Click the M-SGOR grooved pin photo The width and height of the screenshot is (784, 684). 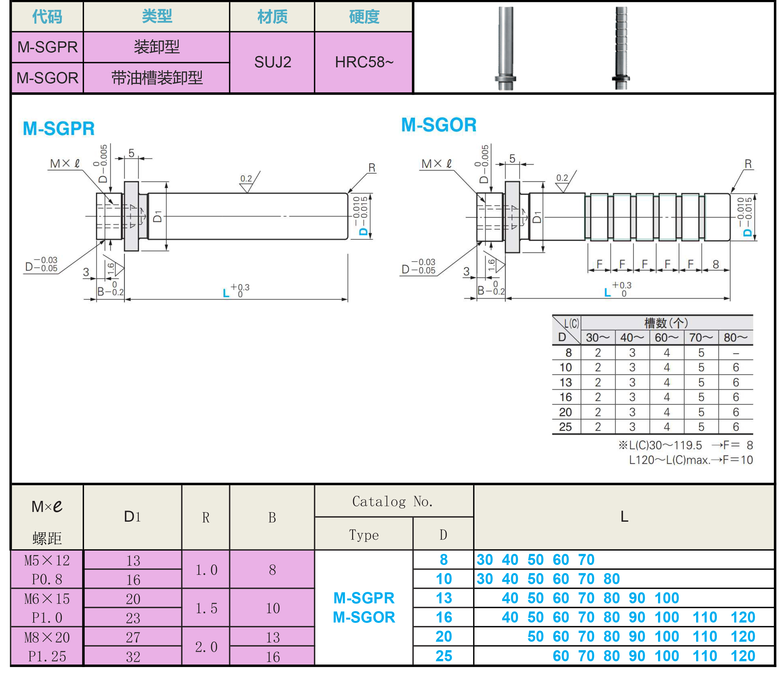pyautogui.click(x=621, y=48)
